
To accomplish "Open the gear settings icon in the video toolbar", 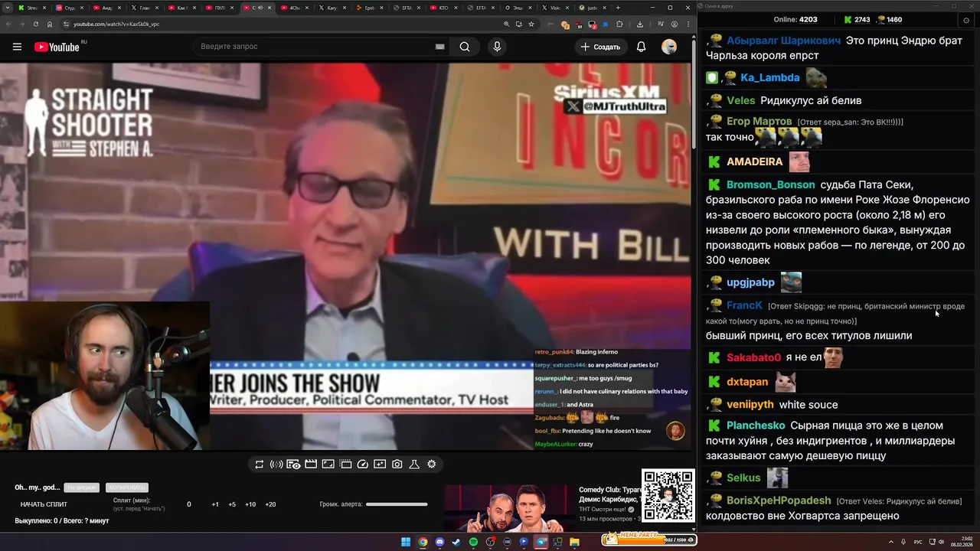I will (432, 464).
